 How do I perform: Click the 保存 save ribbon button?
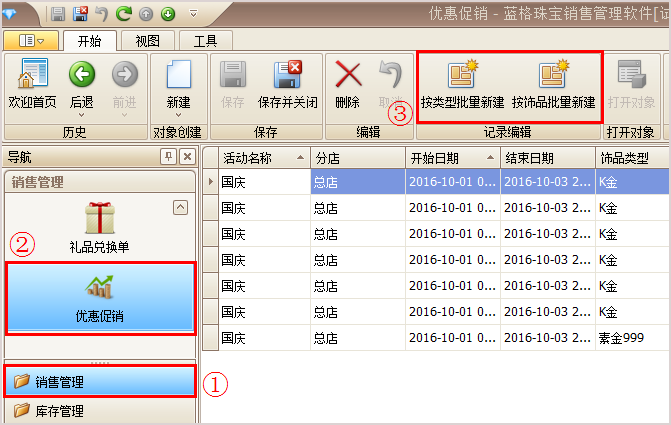coord(233,84)
